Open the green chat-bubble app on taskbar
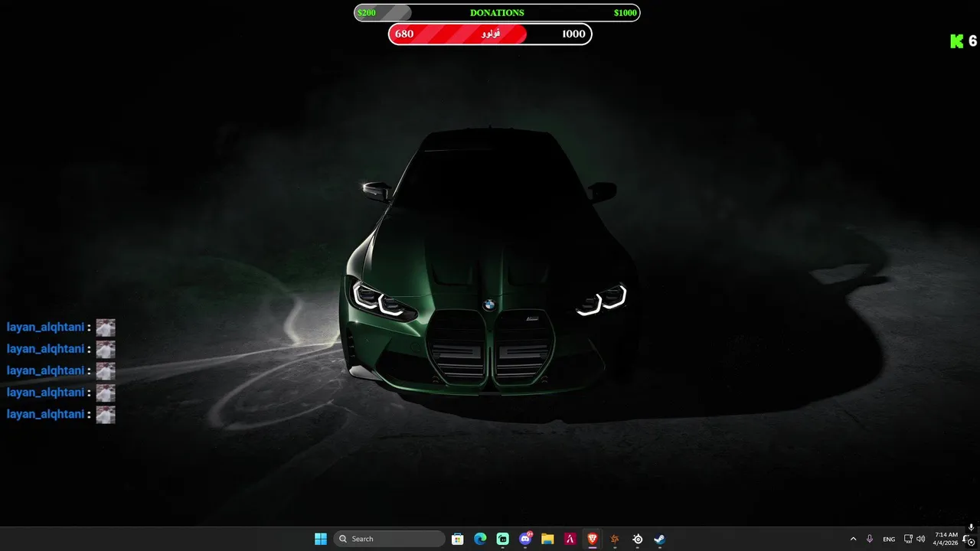This screenshot has width=980, height=551. pyautogui.click(x=502, y=539)
